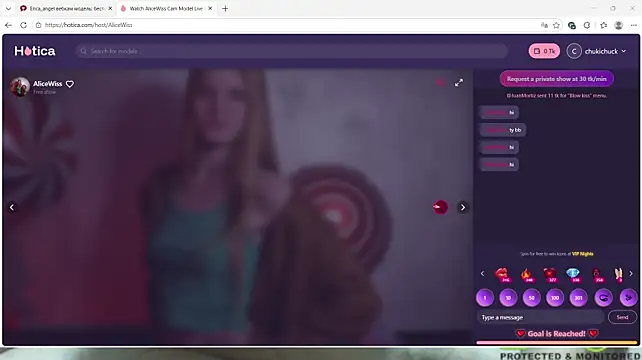This screenshot has width=642, height=360.
Task: Open the round C user avatar
Action: point(574,51)
